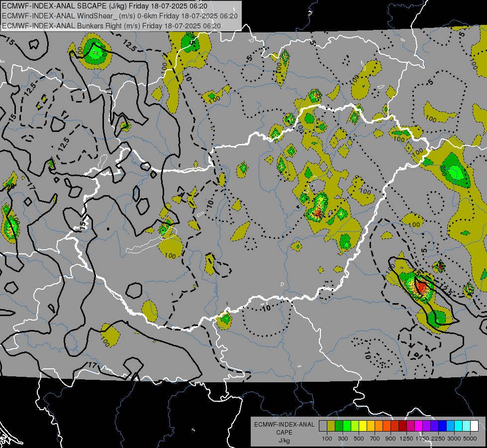Click the 700 tick label in the legend
Viewport: 487px width, 448px height.
[x=375, y=439]
